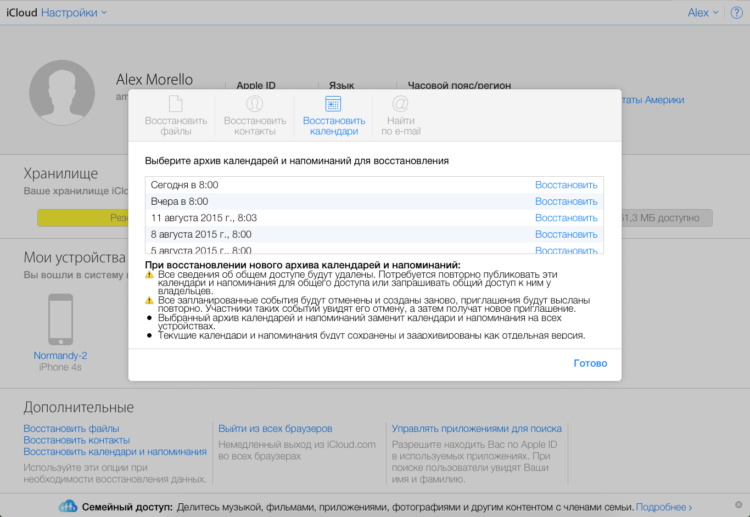Click the second warning triangle icon
The image size is (750, 517).
click(x=149, y=300)
